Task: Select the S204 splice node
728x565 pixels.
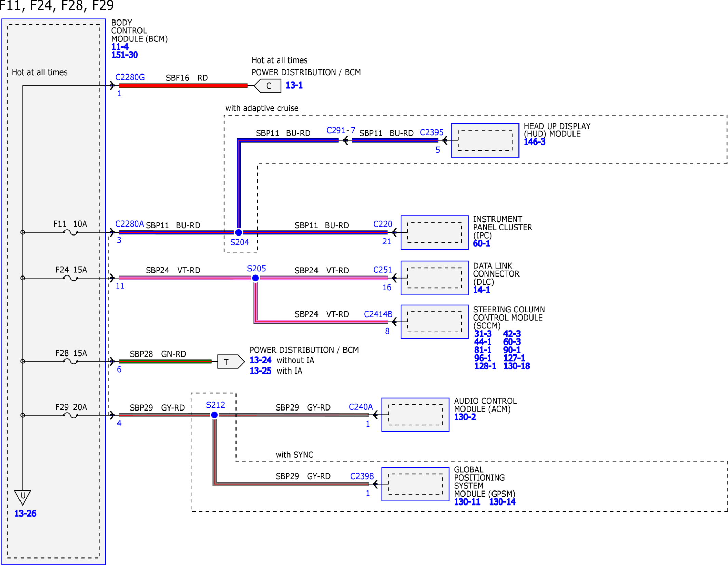Action: 239,232
